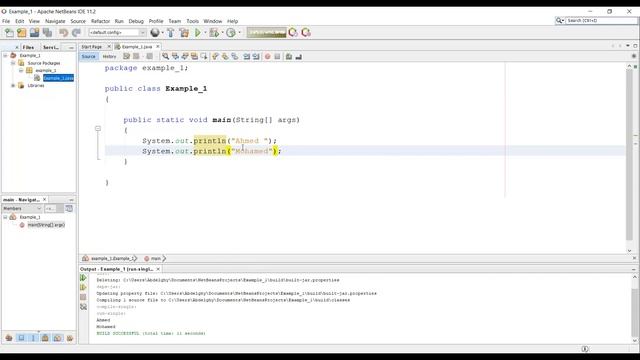The image size is (640, 360).
Task: Click the Stop icon in Output panel
Action: [x=83, y=297]
